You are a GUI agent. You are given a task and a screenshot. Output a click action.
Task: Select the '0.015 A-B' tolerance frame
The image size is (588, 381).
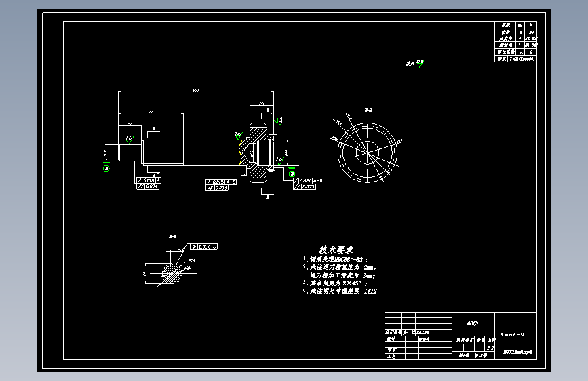[x=221, y=182]
